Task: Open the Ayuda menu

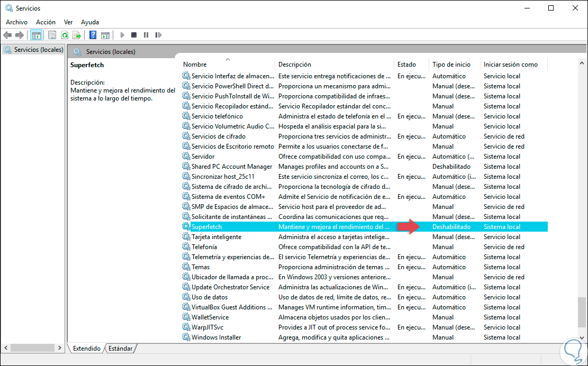Action: (x=90, y=22)
